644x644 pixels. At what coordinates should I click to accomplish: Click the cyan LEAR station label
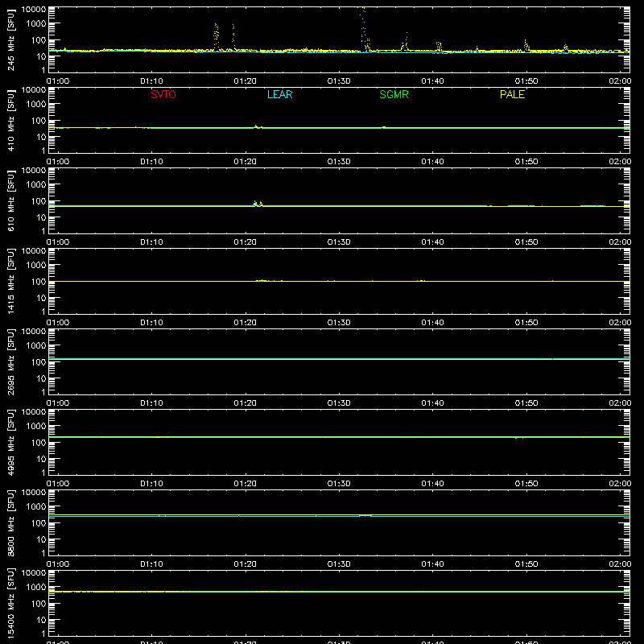(x=279, y=94)
